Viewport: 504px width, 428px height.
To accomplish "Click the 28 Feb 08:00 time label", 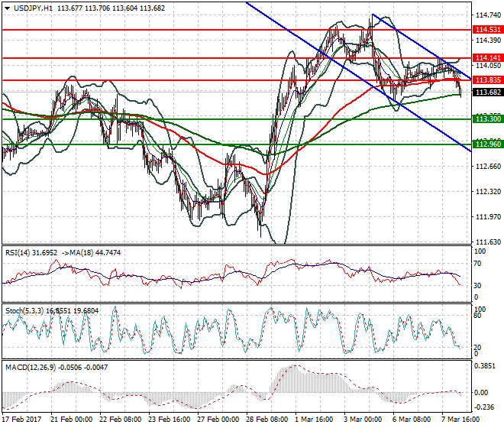I will 267,420.
